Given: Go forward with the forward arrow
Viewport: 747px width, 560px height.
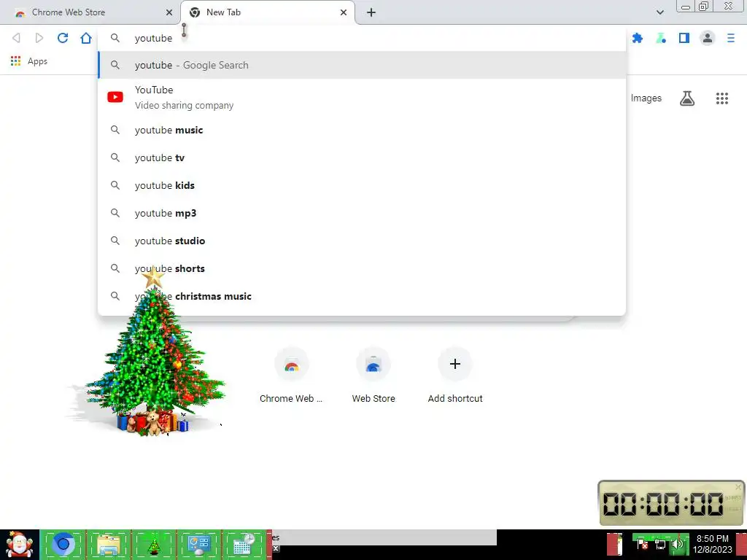Looking at the screenshot, I should [x=39, y=38].
